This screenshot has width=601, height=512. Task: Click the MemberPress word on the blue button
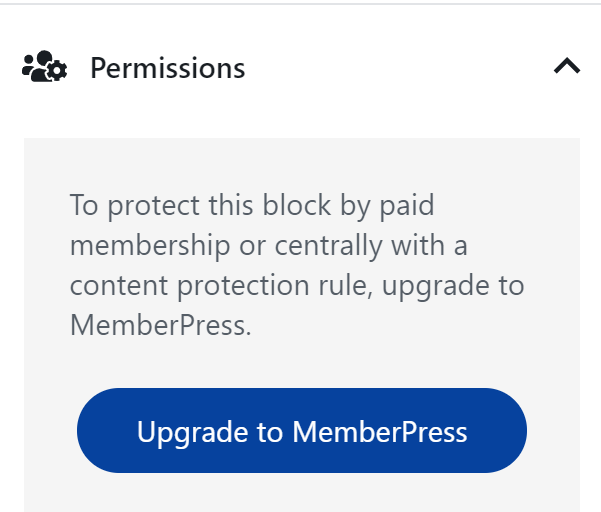pyautogui.click(x=380, y=432)
